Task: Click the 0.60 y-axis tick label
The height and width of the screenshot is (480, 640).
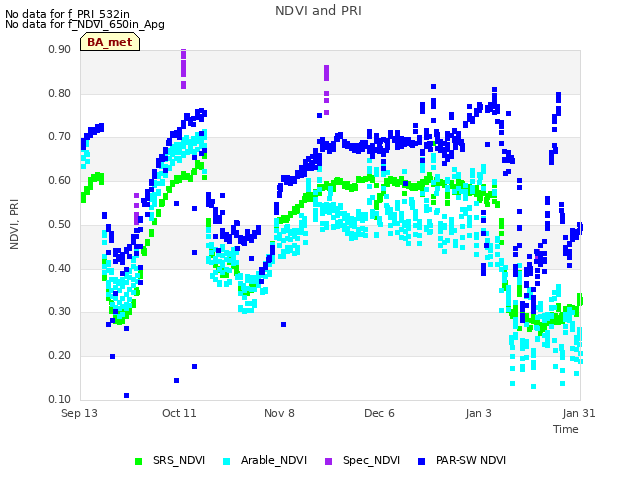Action: click(60, 180)
